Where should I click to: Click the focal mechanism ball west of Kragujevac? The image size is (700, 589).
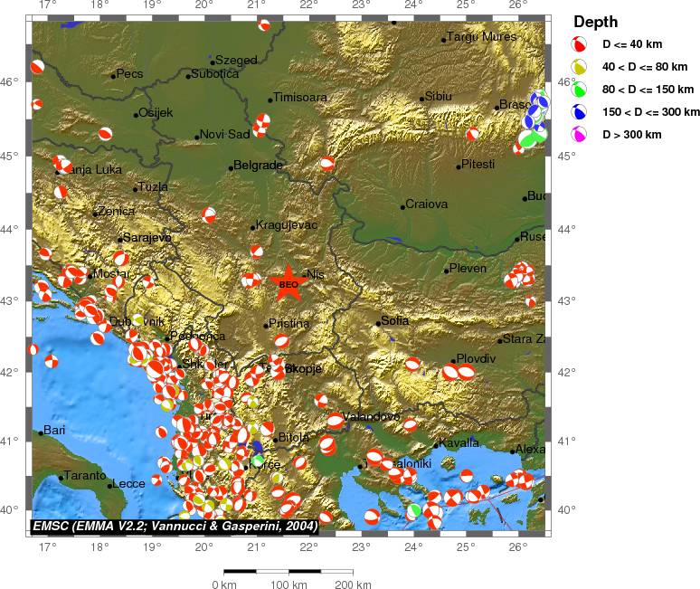click(x=209, y=214)
